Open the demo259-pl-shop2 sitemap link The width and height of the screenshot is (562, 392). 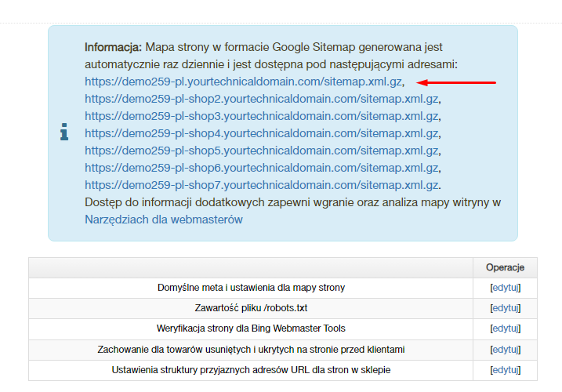(262, 99)
